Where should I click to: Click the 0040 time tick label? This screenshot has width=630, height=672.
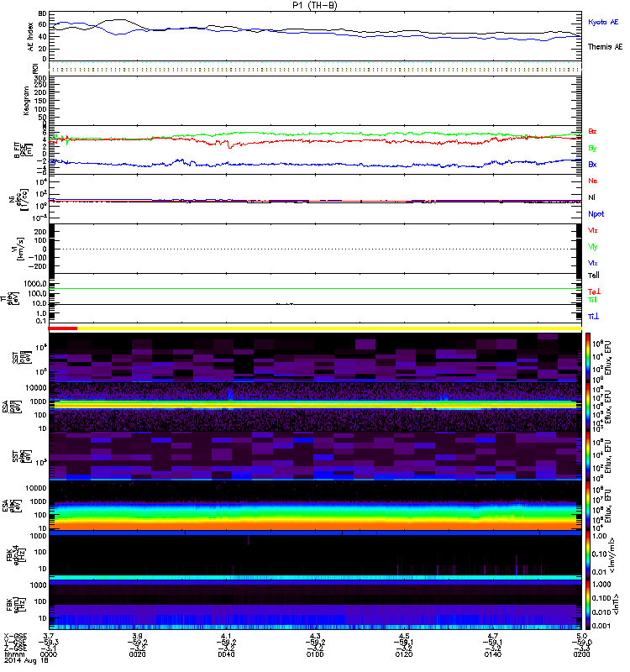point(226,654)
